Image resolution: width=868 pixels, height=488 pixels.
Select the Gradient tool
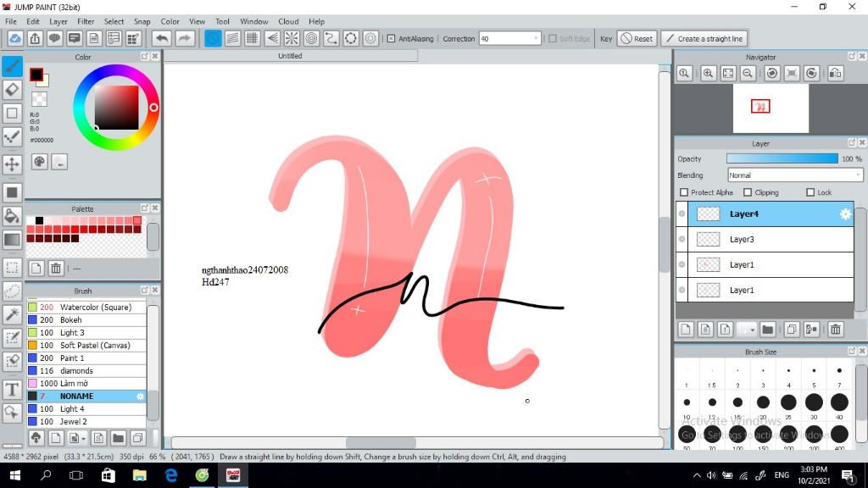12,240
